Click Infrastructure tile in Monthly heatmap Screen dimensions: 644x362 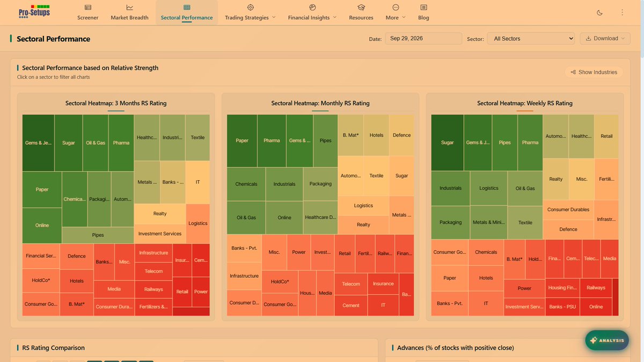point(244,276)
